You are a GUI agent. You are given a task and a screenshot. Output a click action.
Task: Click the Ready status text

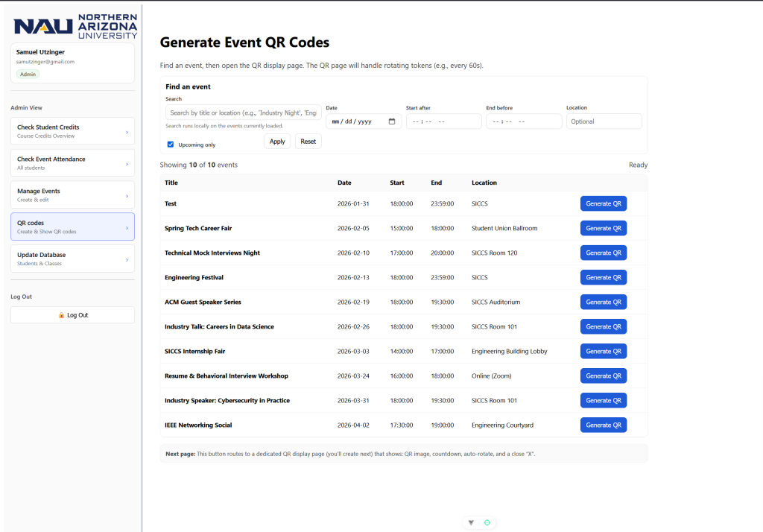(x=638, y=165)
